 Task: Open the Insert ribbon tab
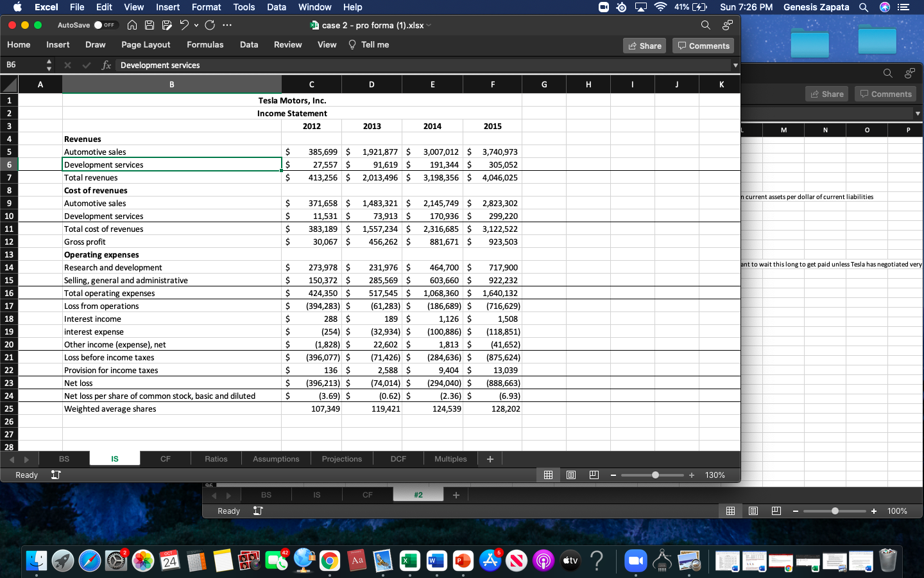58,44
